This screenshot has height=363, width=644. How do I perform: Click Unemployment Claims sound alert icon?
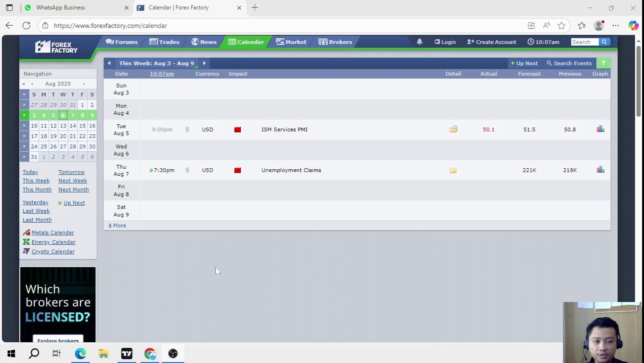187,170
